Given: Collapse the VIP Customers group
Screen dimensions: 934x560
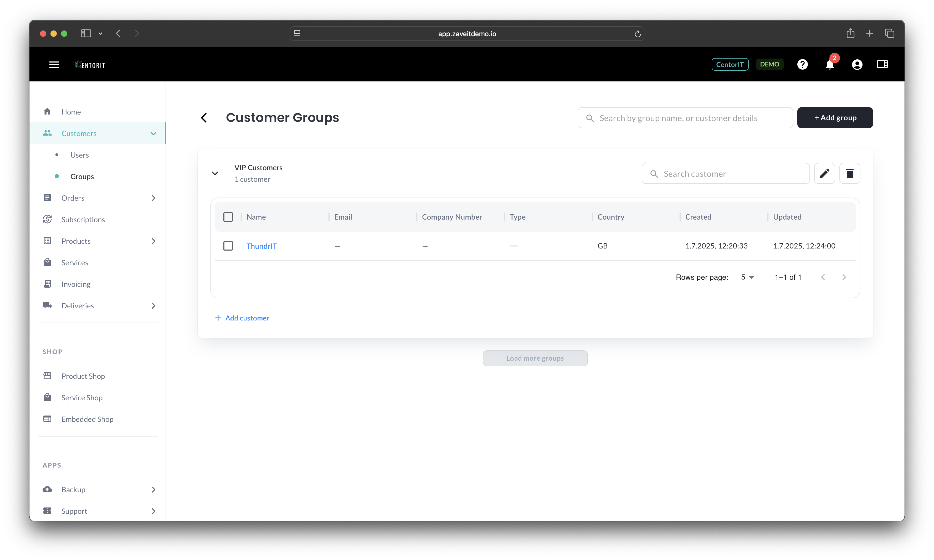Looking at the screenshot, I should pyautogui.click(x=215, y=174).
